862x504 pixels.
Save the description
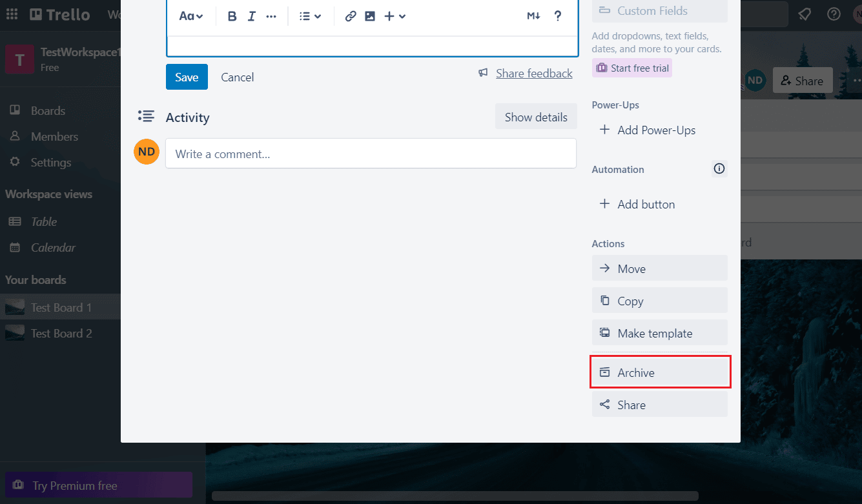[187, 77]
